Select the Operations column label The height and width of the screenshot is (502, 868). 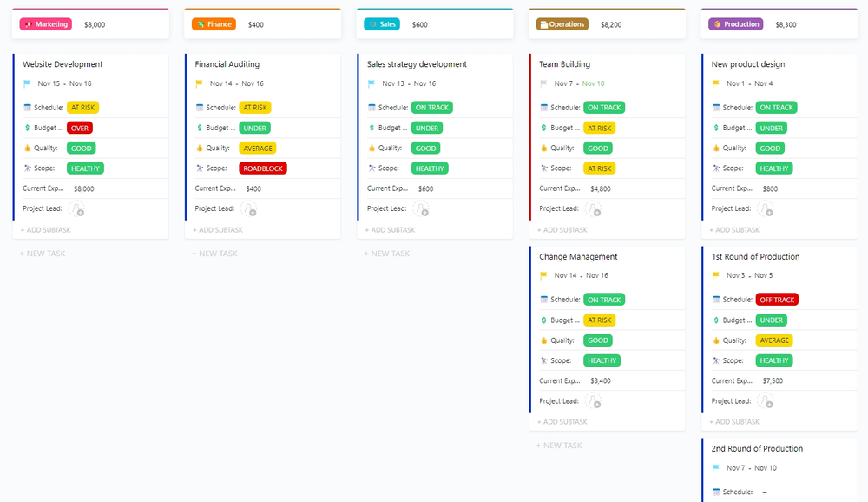click(561, 23)
